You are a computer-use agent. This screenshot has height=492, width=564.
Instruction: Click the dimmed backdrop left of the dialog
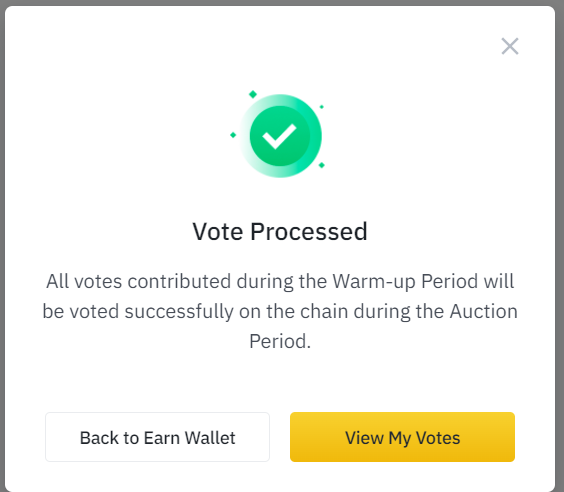(x=2, y=246)
